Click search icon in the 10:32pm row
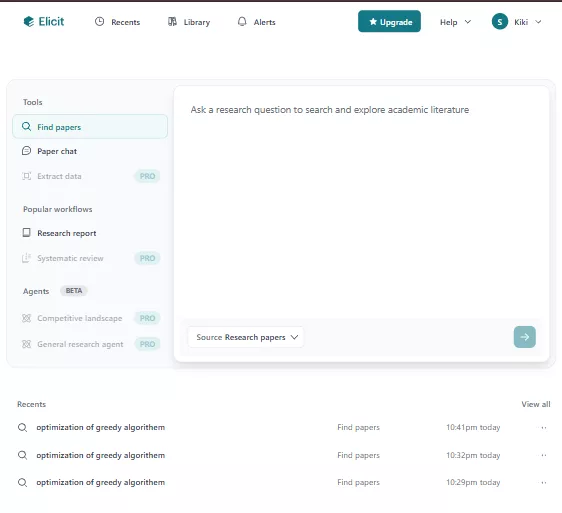Screen dimensions: 562x513 23,455
